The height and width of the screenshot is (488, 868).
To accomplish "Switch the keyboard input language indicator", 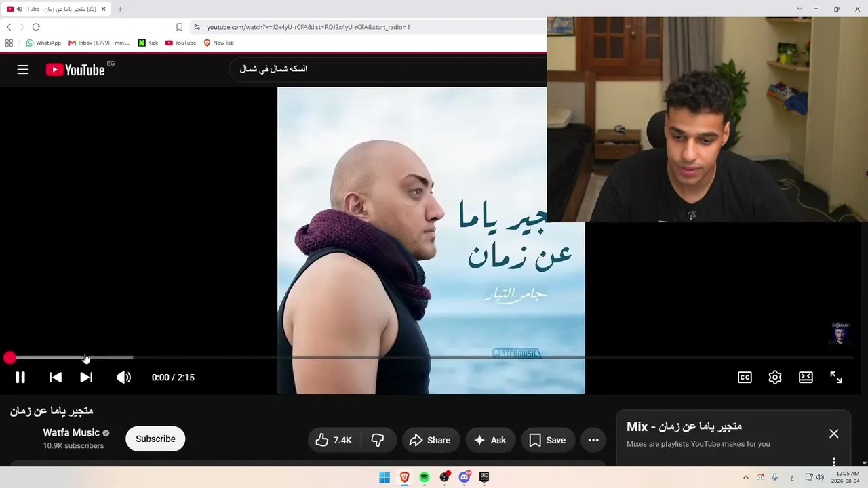I will (792, 477).
